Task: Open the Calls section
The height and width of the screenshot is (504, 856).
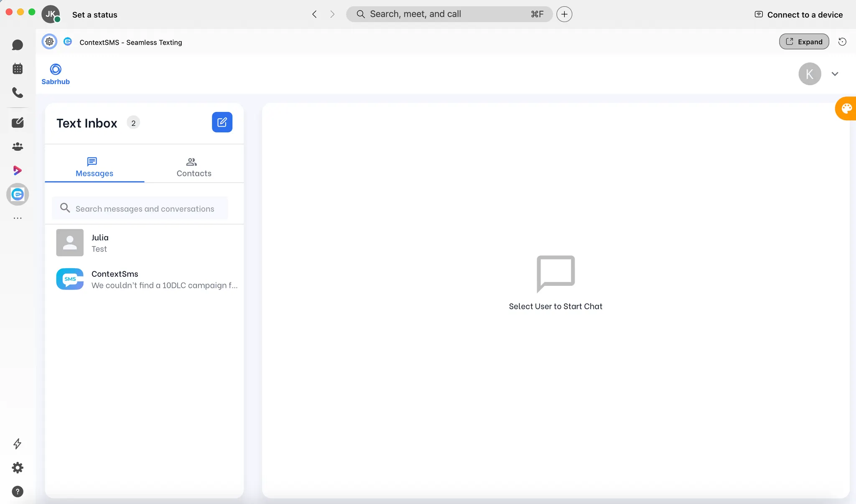Action: 18,93
